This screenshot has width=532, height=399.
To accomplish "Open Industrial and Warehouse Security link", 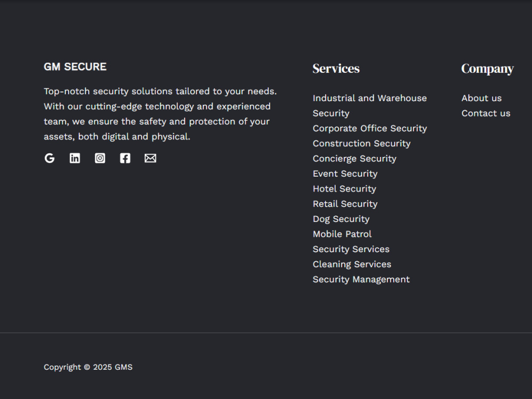I will [370, 105].
